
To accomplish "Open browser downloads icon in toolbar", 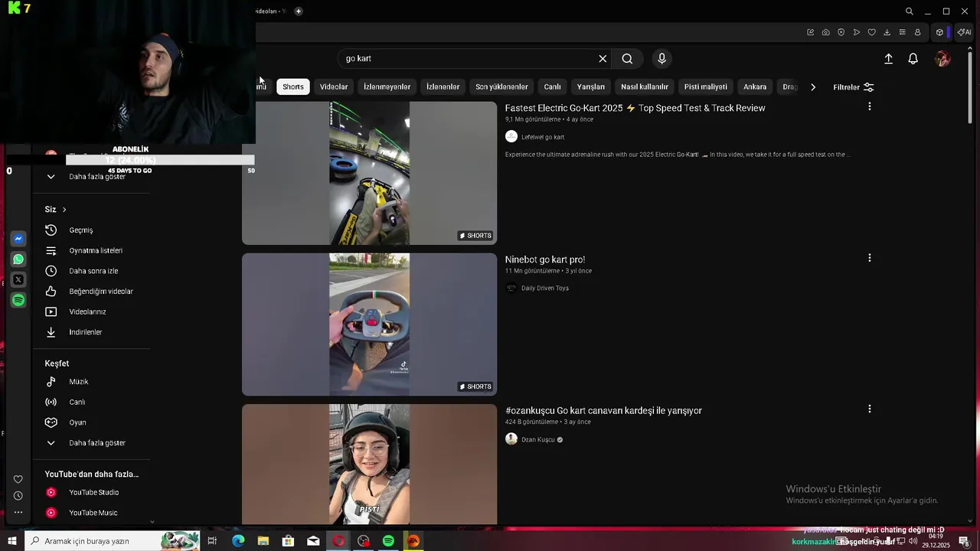I will click(887, 32).
